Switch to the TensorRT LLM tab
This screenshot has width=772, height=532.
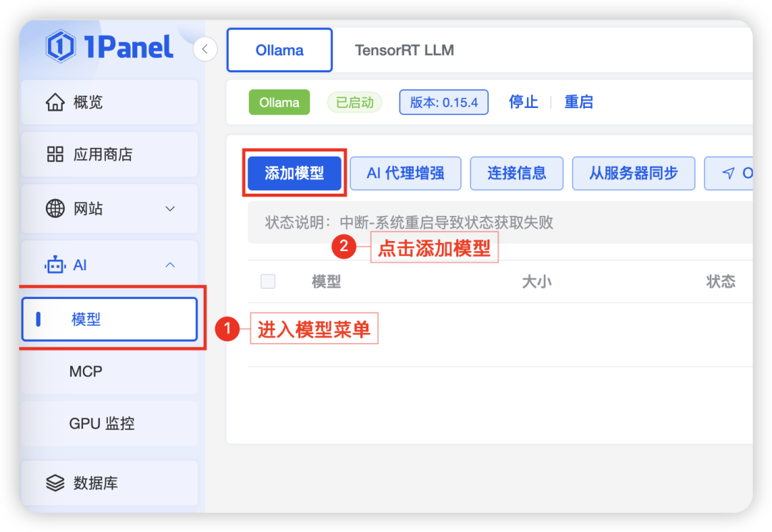405,50
